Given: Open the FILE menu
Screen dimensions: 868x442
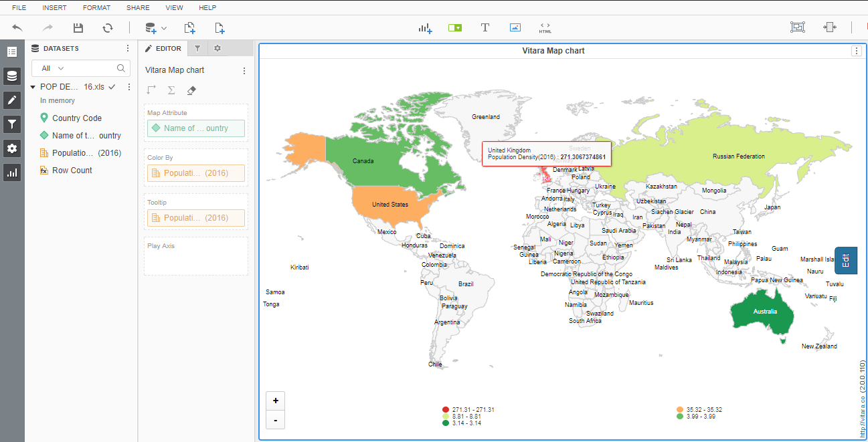Looking at the screenshot, I should pos(19,7).
